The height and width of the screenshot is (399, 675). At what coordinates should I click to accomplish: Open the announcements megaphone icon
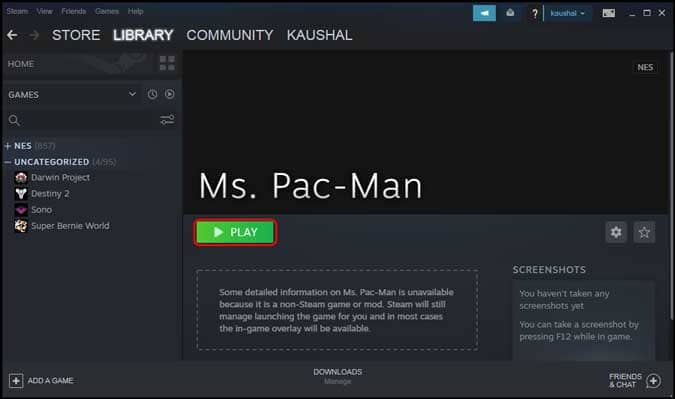click(484, 13)
